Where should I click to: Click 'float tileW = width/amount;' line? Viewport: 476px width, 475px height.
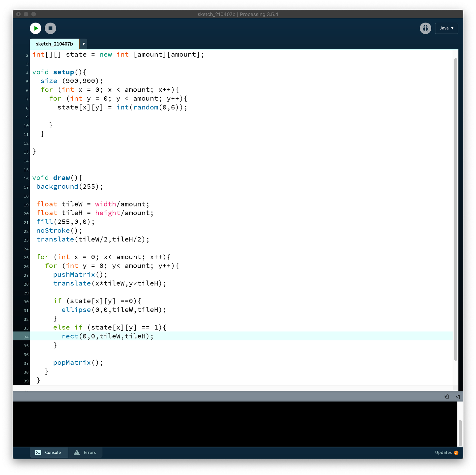point(93,204)
